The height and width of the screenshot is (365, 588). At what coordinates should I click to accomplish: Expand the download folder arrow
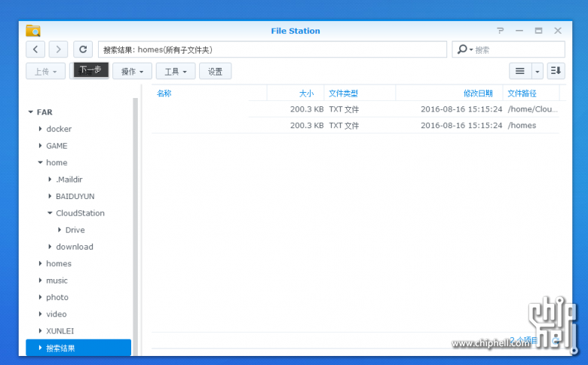50,247
